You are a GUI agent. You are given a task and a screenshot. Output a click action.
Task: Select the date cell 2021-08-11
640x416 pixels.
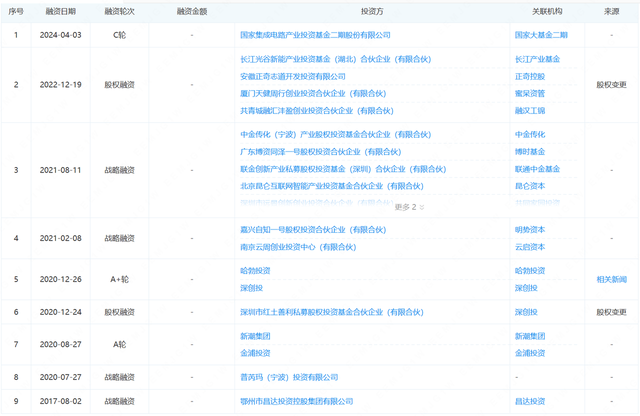coord(60,170)
